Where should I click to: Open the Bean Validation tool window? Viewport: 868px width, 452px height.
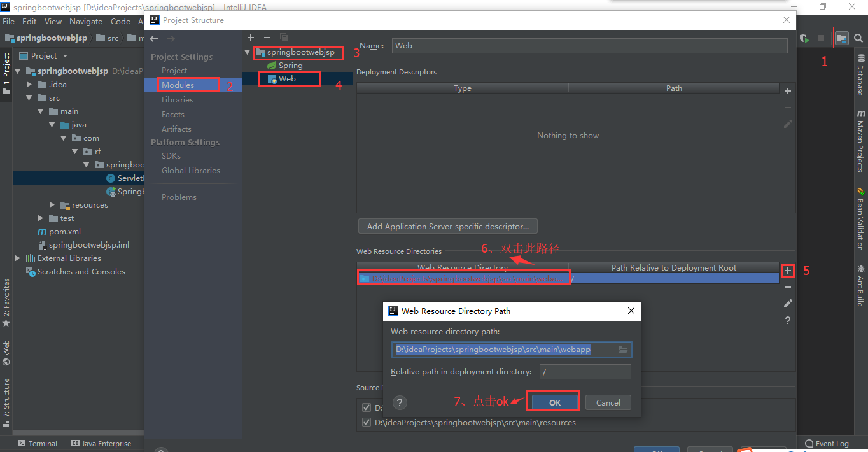(x=860, y=218)
